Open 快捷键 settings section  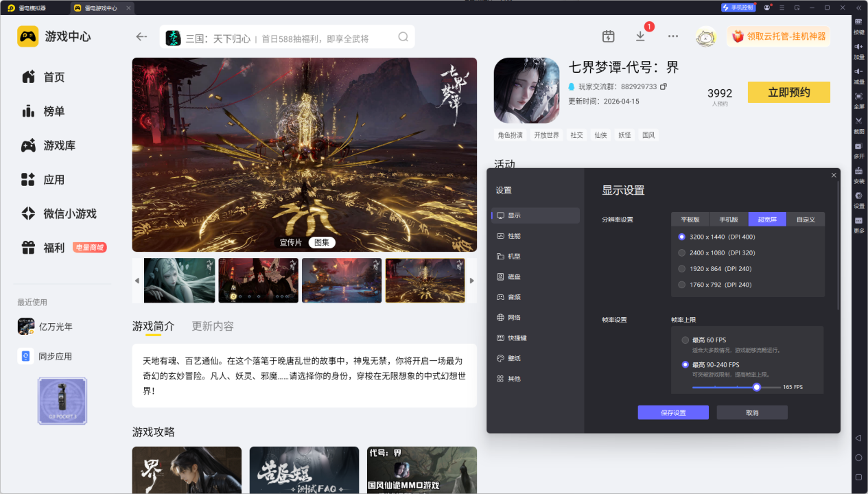click(536, 338)
